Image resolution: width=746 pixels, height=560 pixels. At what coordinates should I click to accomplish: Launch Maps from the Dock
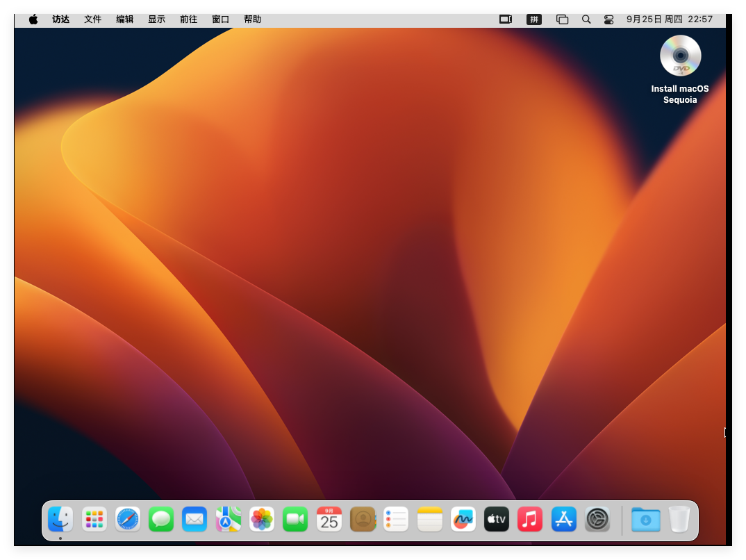(x=229, y=519)
